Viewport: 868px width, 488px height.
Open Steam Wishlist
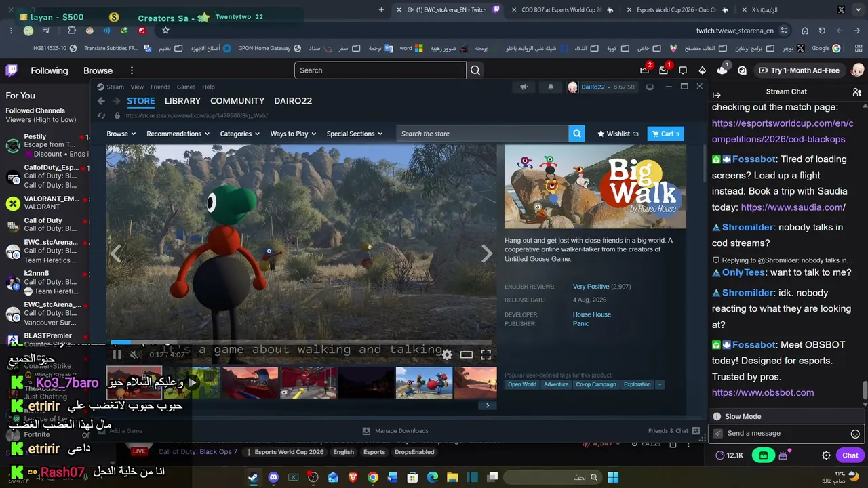(x=618, y=134)
